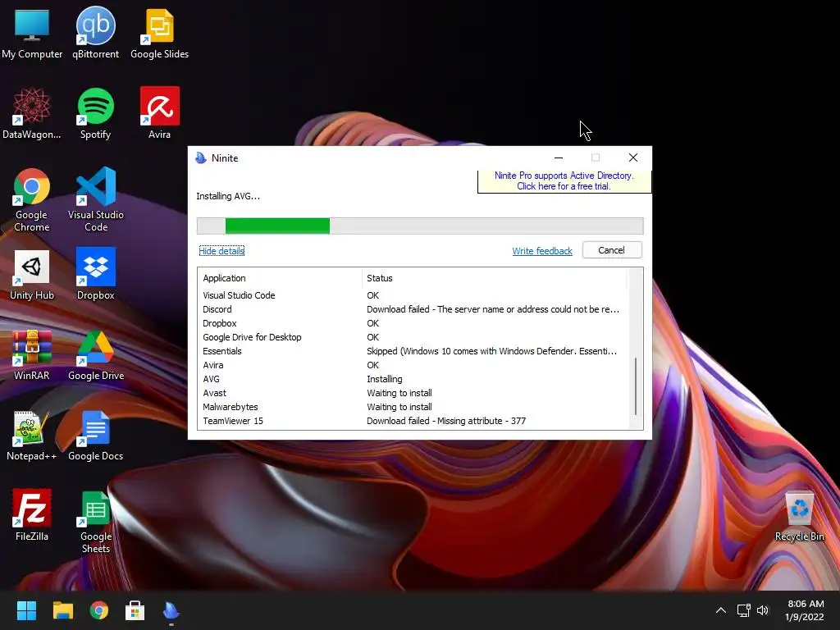Select the Malwarebytes row
This screenshot has height=630, width=840.
coord(413,407)
